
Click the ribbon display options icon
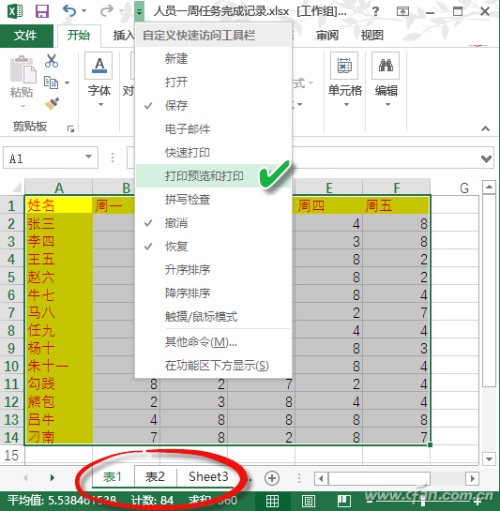[x=403, y=12]
